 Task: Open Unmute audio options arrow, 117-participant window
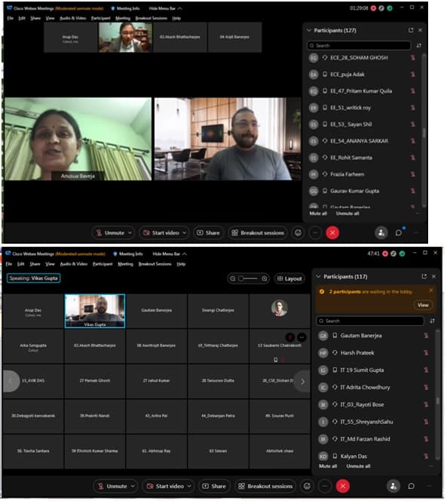point(133,487)
